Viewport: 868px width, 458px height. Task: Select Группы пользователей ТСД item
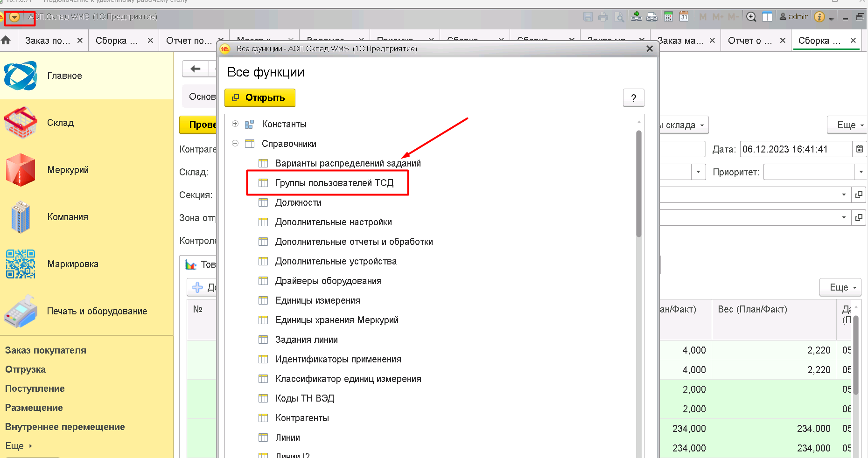pos(334,183)
